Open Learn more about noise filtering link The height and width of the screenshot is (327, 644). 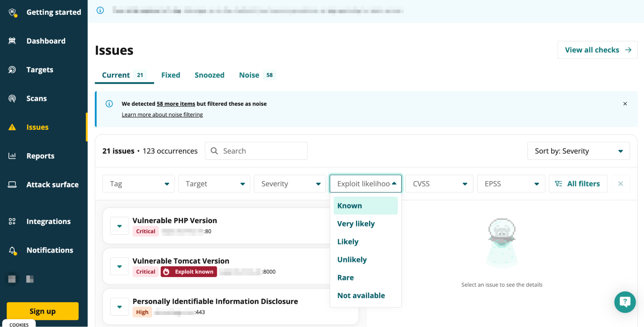[162, 115]
